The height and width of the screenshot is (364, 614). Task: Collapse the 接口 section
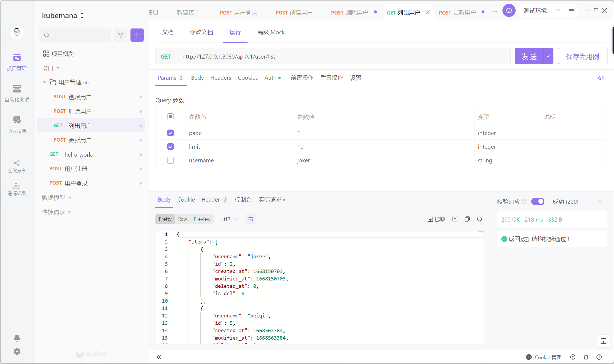click(51, 68)
